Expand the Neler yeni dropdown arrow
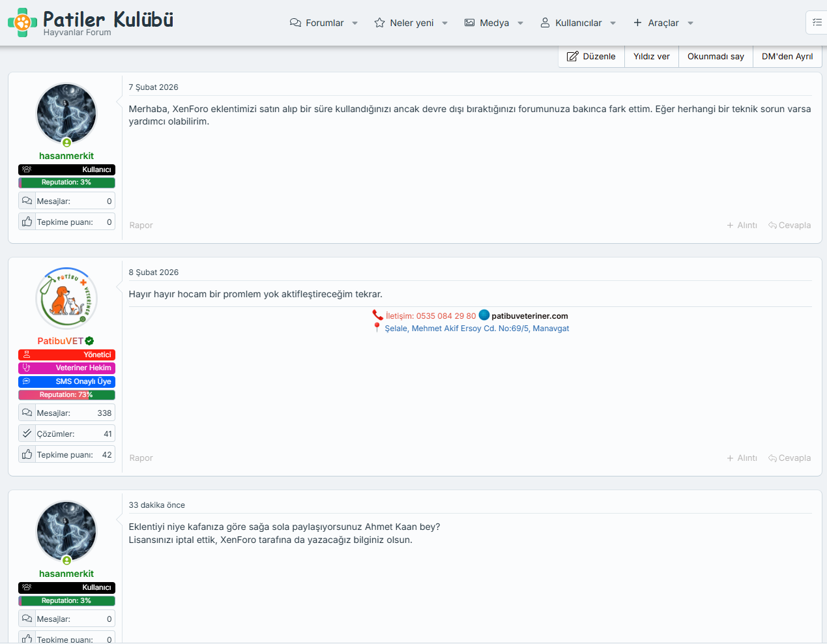 click(x=444, y=23)
